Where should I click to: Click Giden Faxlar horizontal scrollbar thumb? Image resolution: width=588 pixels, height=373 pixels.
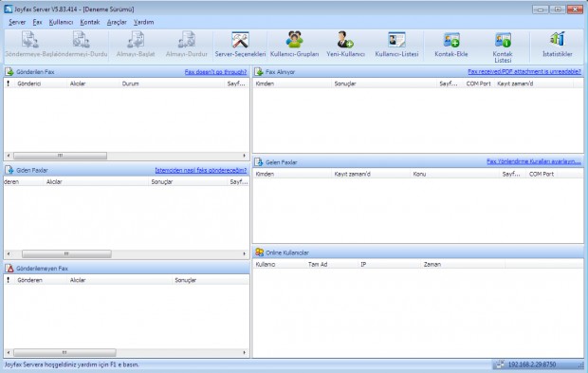point(66,253)
